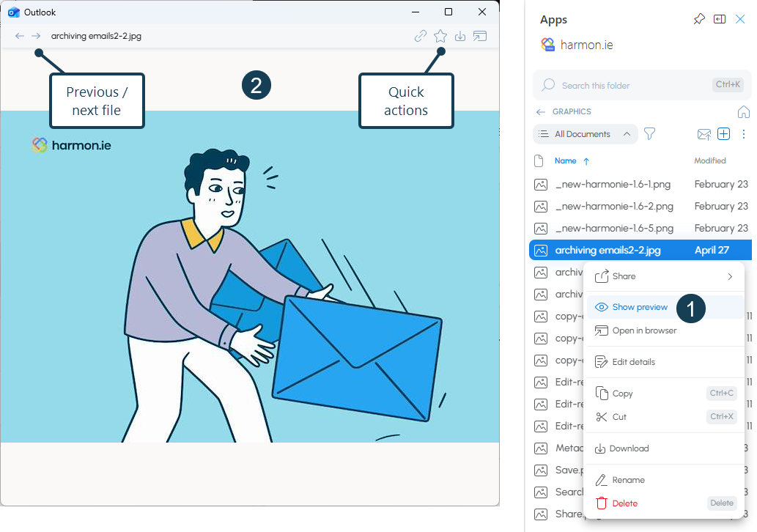Choose Rename in context menu
This screenshot has width=757, height=532.
[665, 480]
